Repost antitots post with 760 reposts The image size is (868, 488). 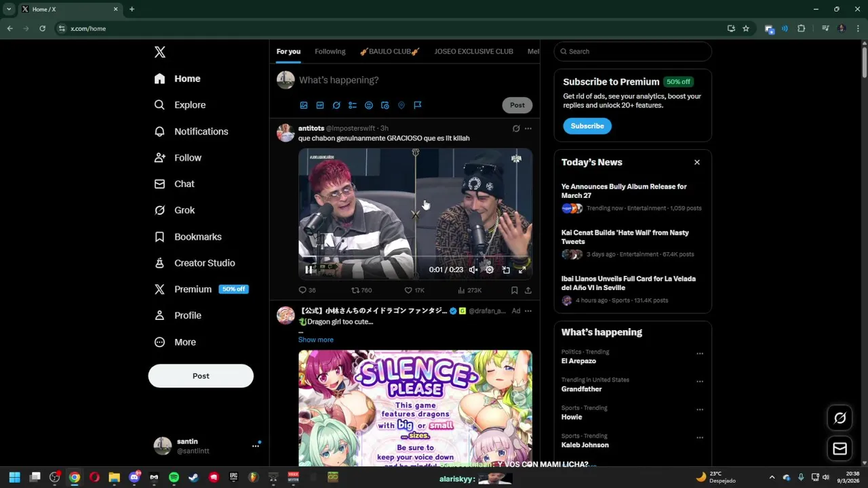361,290
